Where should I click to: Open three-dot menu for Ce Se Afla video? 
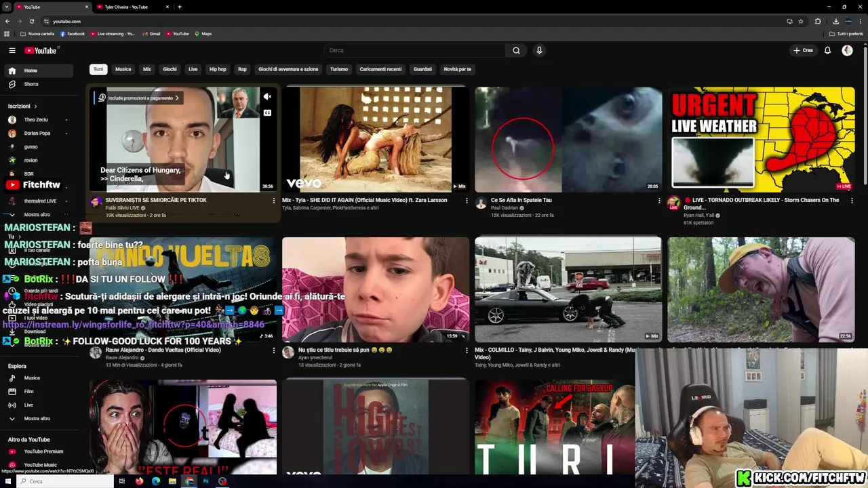pos(659,201)
